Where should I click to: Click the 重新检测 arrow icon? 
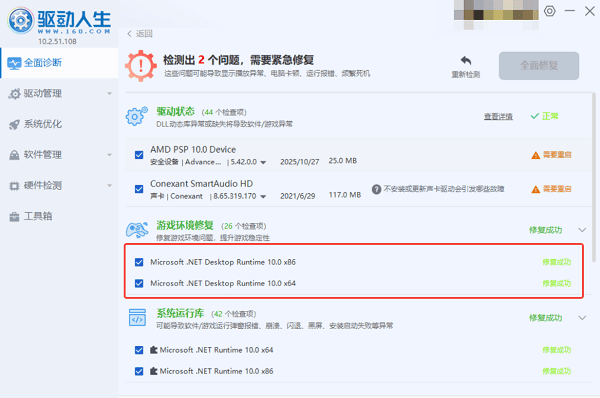466,60
